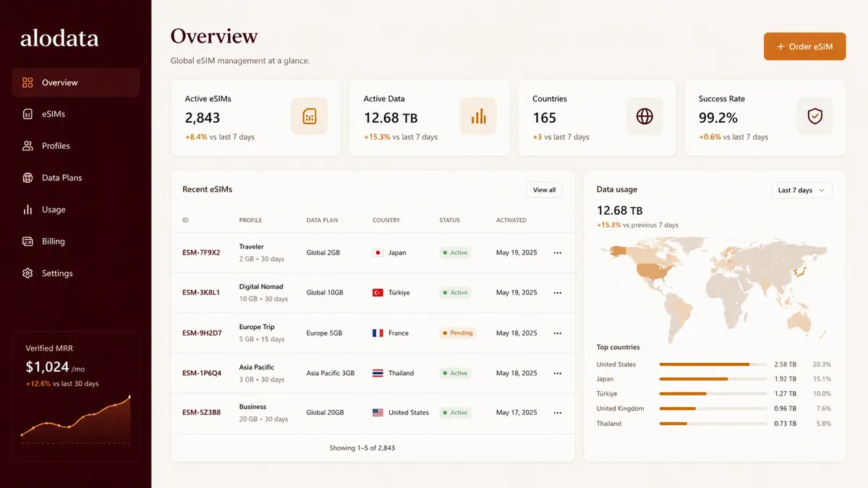Click the Türkiye row in Top countries
Viewport: 868px width, 488px height.
pyautogui.click(x=714, y=394)
